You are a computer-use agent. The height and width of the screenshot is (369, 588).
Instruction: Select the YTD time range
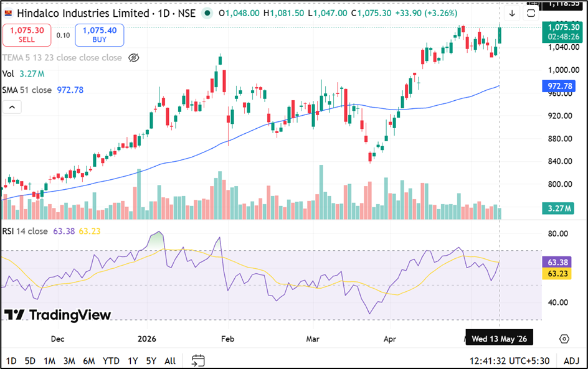coord(111,361)
